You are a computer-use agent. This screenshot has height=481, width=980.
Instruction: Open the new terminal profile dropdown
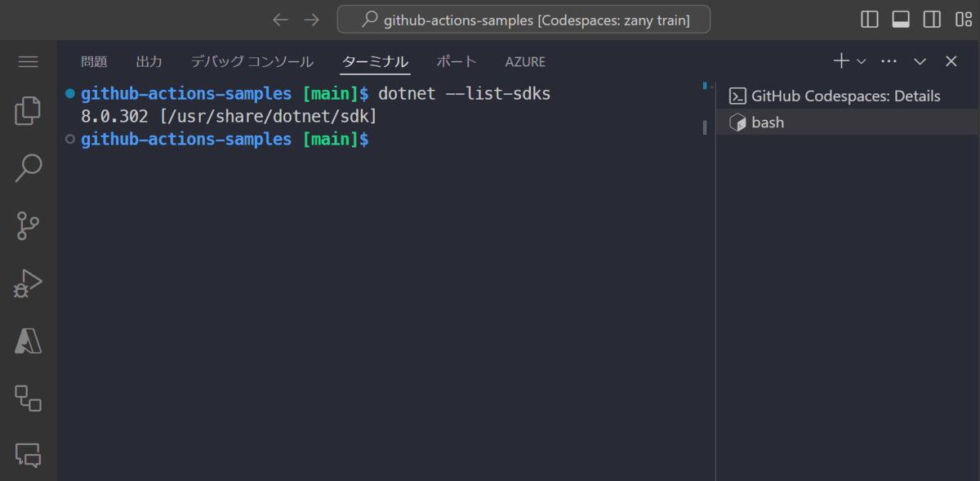click(861, 61)
